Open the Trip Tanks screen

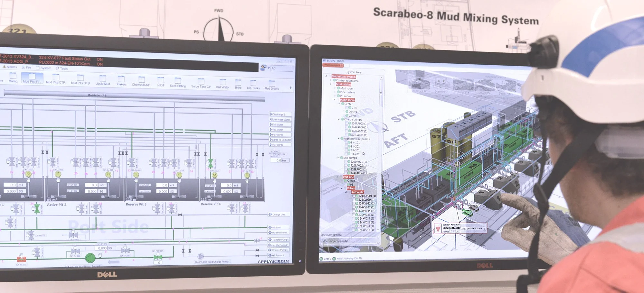point(253,85)
